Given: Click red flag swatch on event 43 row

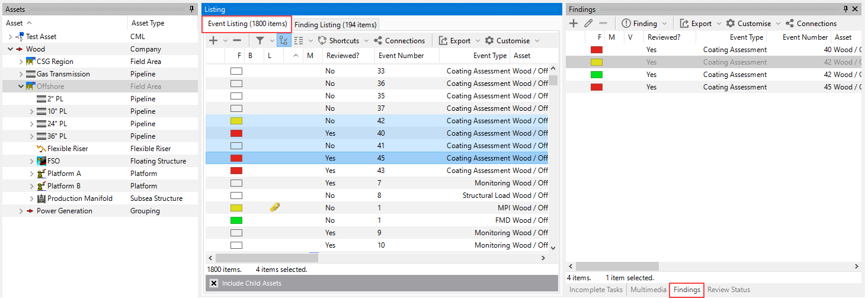Looking at the screenshot, I should pyautogui.click(x=236, y=171).
